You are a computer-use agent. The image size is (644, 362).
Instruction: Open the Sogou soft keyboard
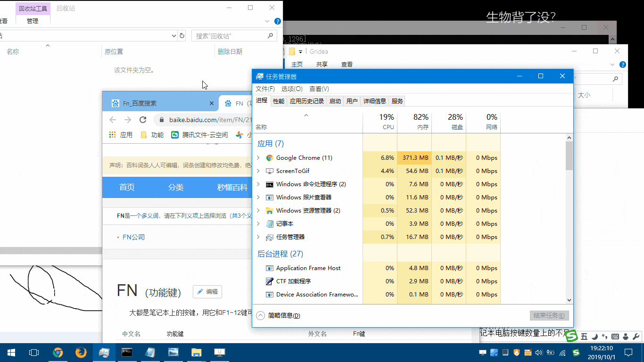point(615,337)
